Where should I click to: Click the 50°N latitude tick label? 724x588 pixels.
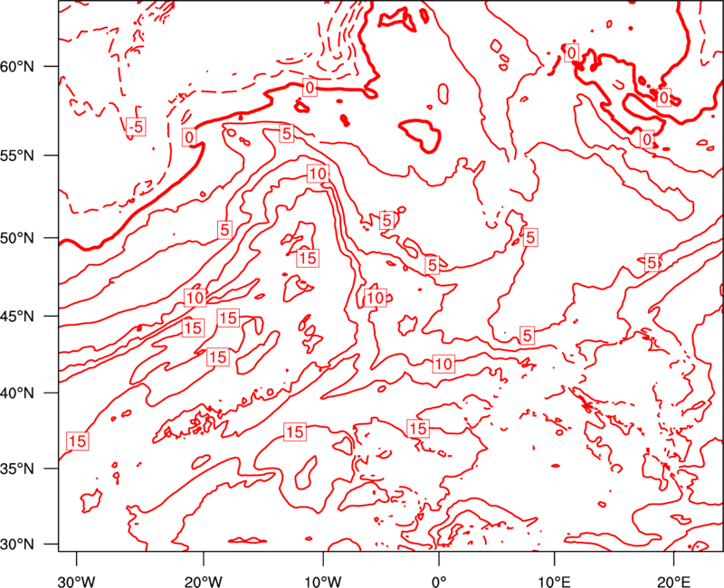click(17, 239)
